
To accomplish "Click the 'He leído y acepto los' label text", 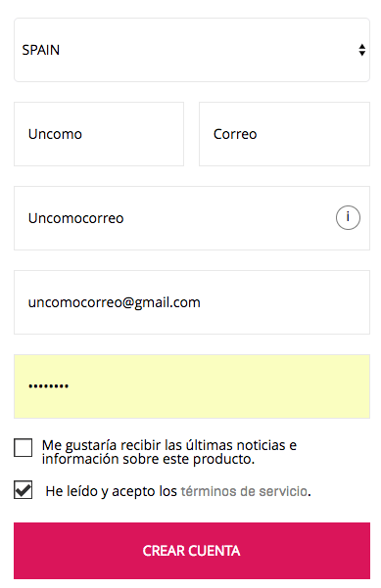I will click(111, 491).
